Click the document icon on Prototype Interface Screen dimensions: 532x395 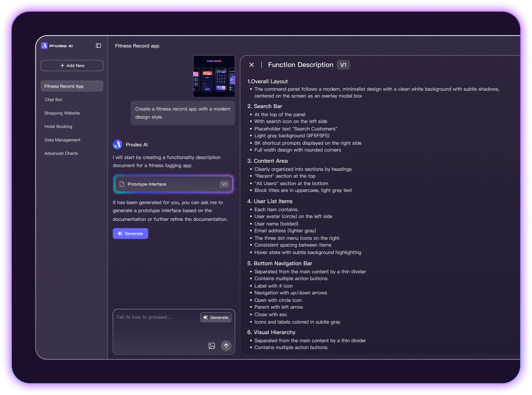[122, 184]
